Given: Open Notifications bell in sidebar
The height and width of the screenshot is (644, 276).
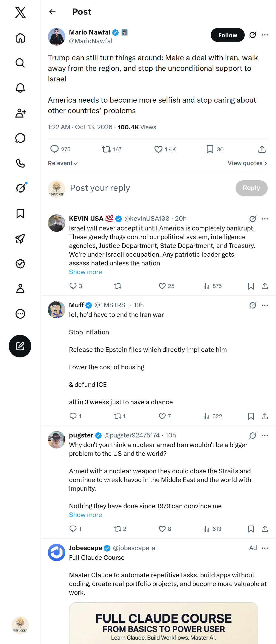Looking at the screenshot, I should pos(20,88).
